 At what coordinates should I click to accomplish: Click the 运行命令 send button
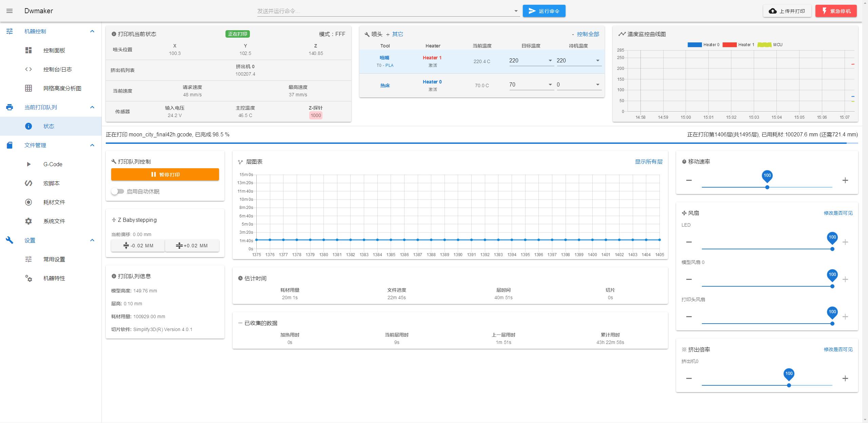click(544, 11)
